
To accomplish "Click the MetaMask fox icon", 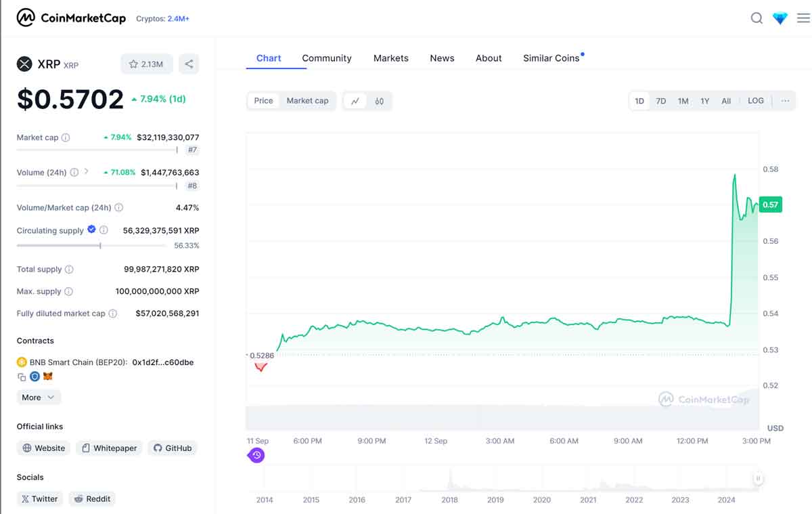I will point(48,377).
